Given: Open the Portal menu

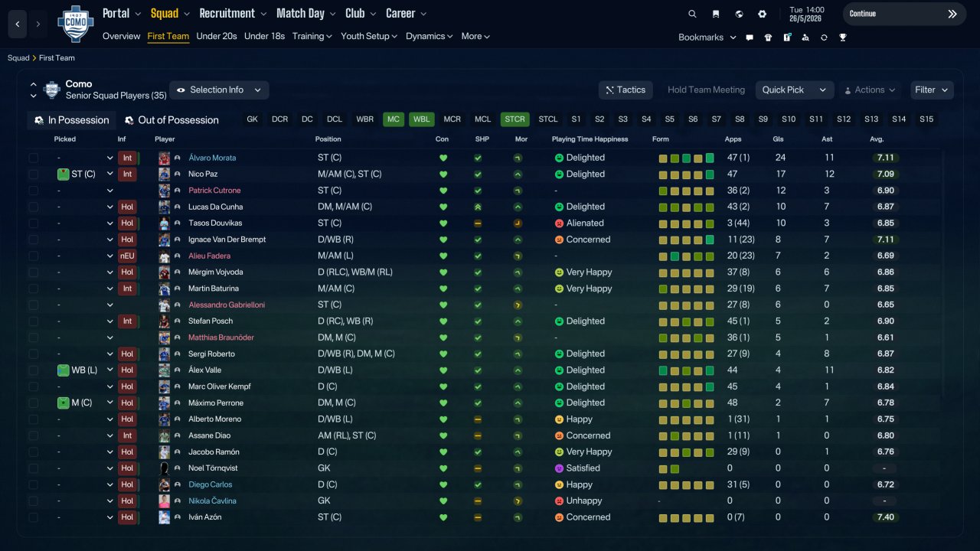Looking at the screenshot, I should (x=122, y=14).
